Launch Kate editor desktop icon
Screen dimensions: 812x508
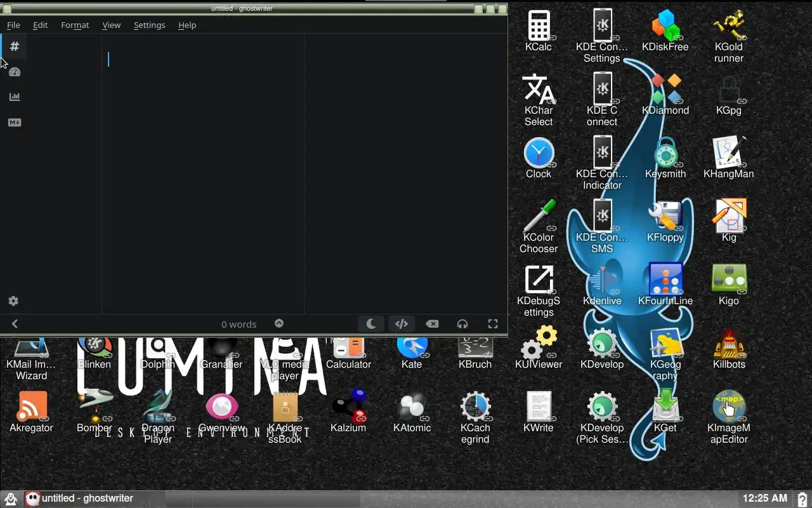tap(412, 354)
